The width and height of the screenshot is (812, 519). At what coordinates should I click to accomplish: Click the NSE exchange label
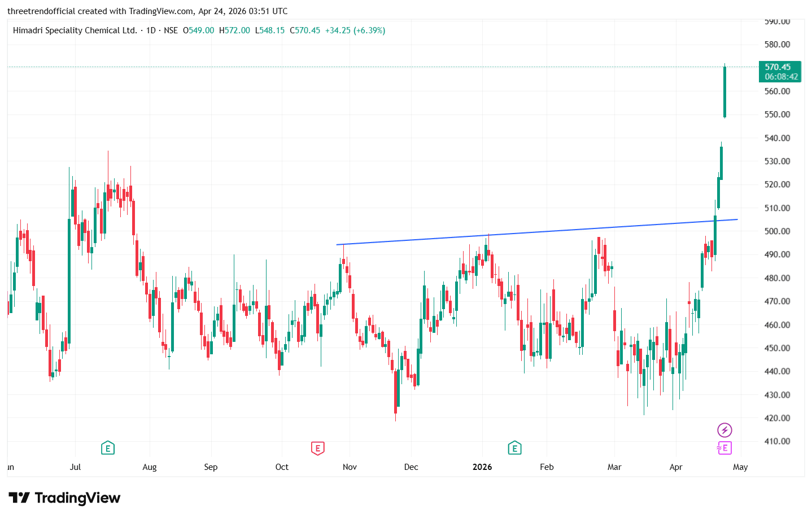tap(171, 30)
